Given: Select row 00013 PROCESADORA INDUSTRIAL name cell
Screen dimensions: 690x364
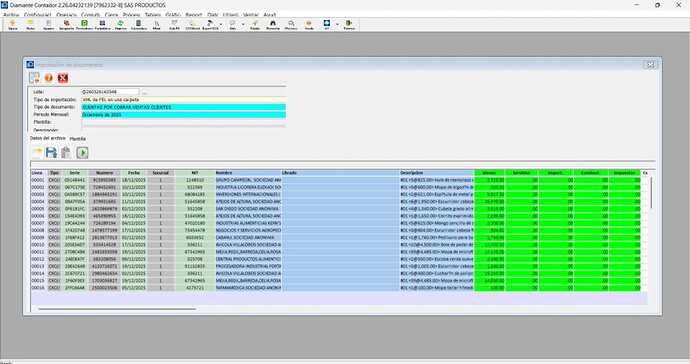Looking at the screenshot, I should click(248, 266).
